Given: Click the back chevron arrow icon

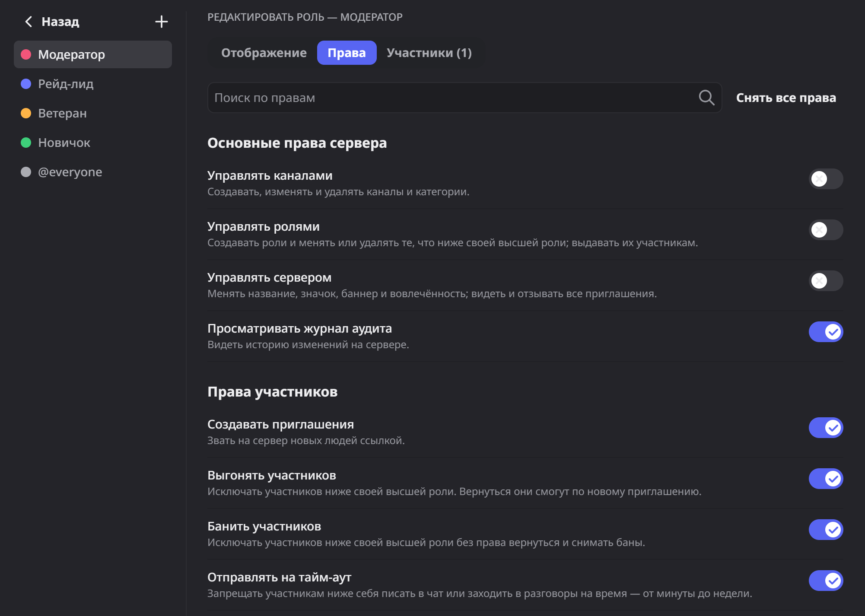Looking at the screenshot, I should tap(29, 22).
